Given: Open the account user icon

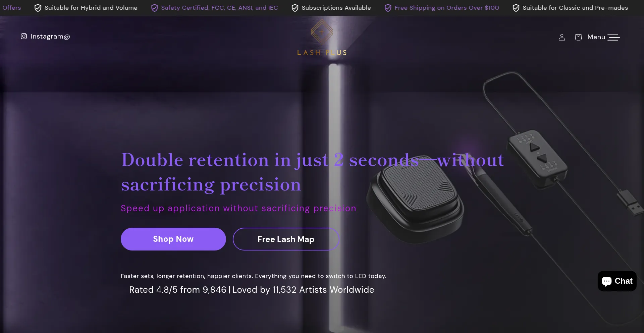Looking at the screenshot, I should pyautogui.click(x=562, y=37).
